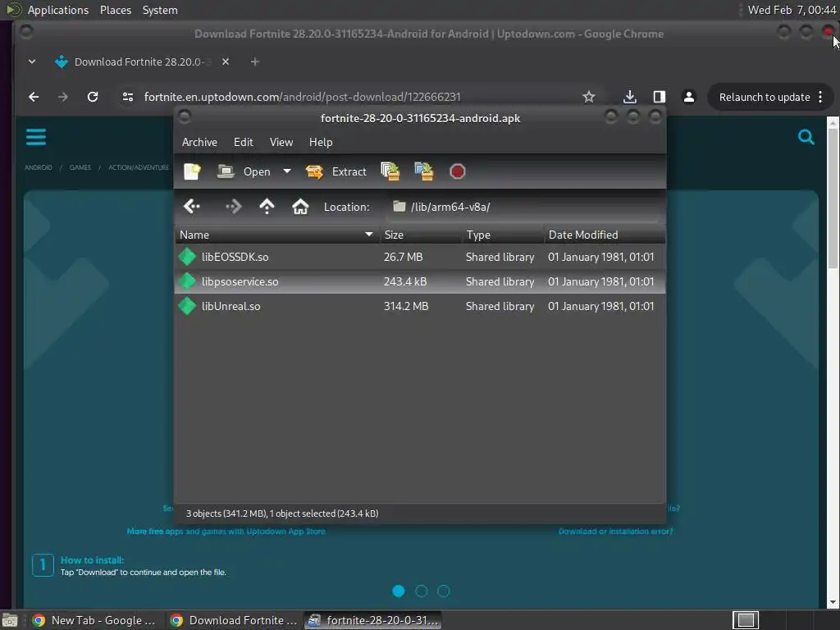
Task: Sort by the Type column header
Action: tap(503, 235)
